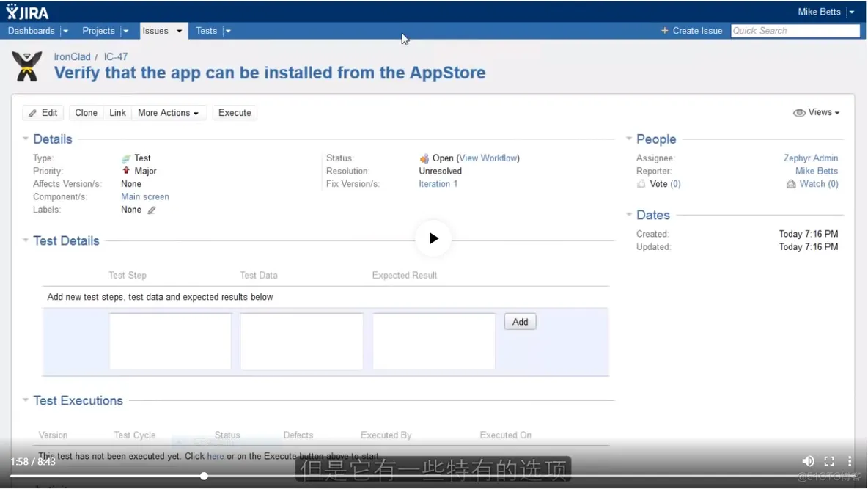Click the Open status icon
The image size is (868, 489).
[x=424, y=159]
